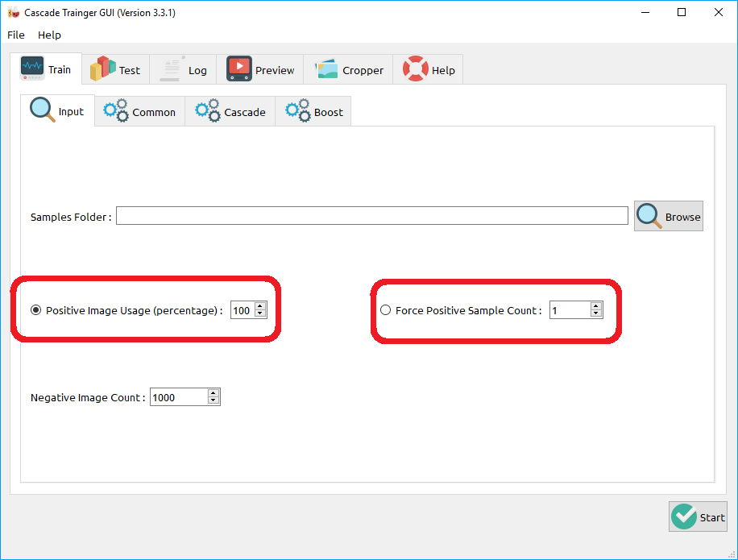Open the Common settings sub-tab
Image resolution: width=738 pixels, height=560 pixels.
pyautogui.click(x=140, y=111)
